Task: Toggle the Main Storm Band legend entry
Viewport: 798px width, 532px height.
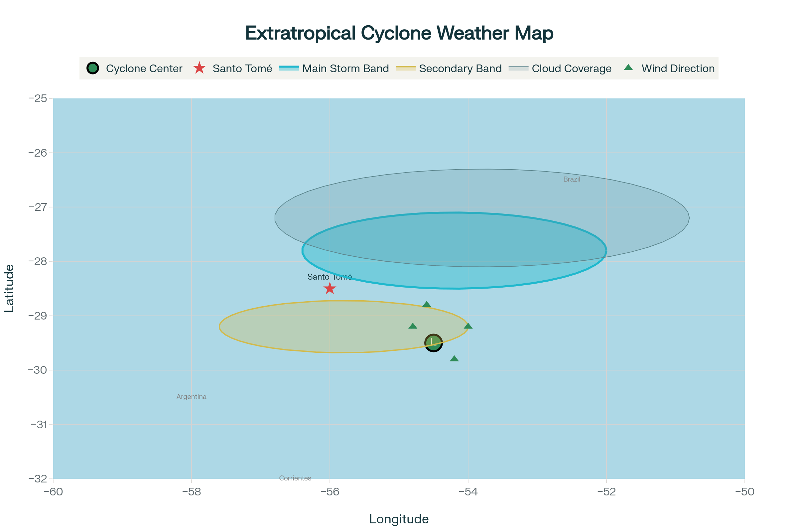Action: 334,68
